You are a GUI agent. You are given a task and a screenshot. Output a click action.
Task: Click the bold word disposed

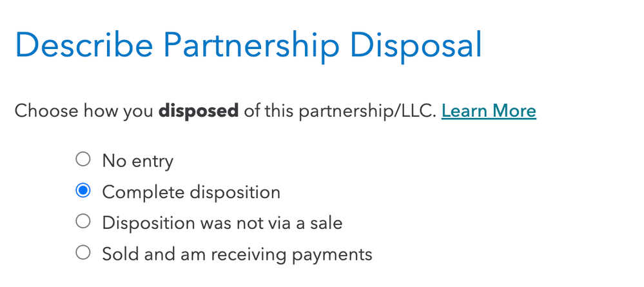click(x=199, y=111)
